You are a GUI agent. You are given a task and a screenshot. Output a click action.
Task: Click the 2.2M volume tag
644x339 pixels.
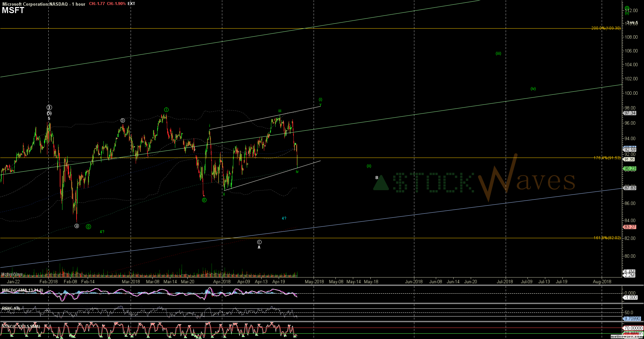[x=629, y=276]
